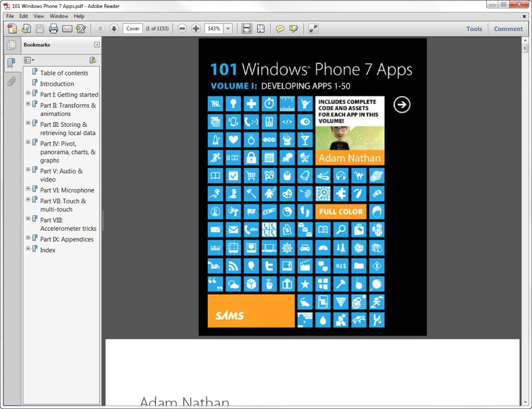Viewport: 532px width, 409px height.
Task: Expand Part VIII: Accelerometer tricks
Action: click(28, 218)
